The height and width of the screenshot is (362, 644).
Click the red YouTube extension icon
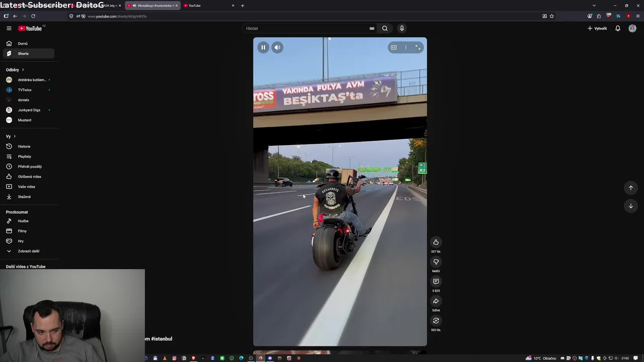pos(628,16)
